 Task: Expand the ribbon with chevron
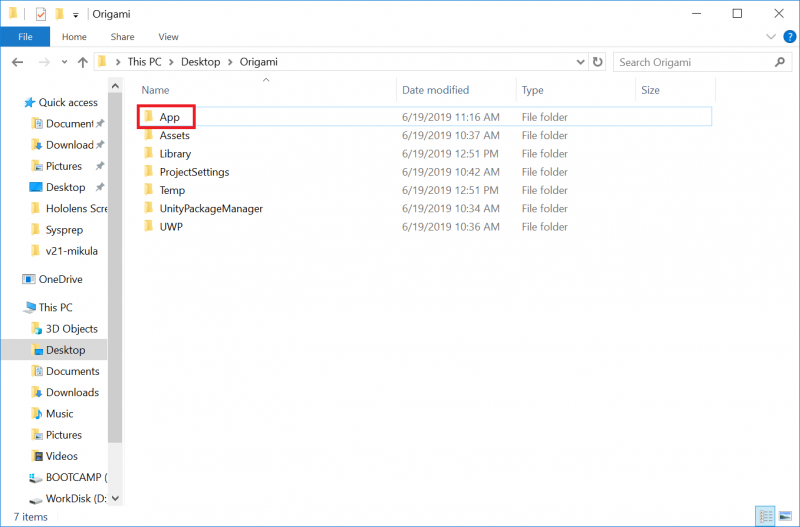click(x=771, y=37)
